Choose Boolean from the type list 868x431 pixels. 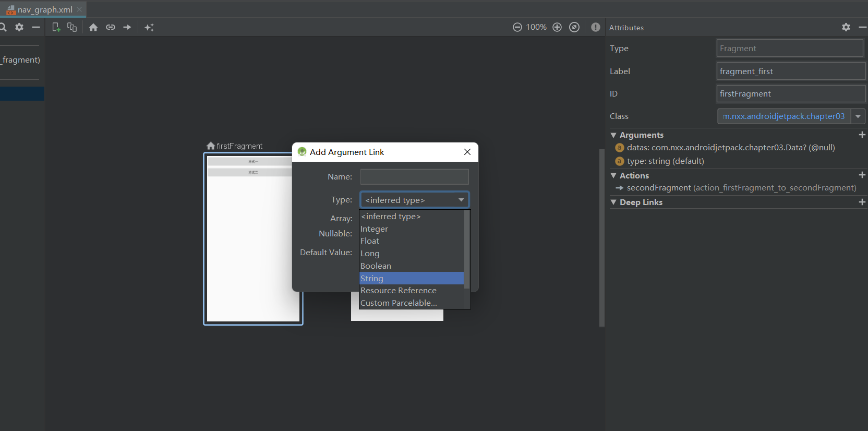[412, 266]
